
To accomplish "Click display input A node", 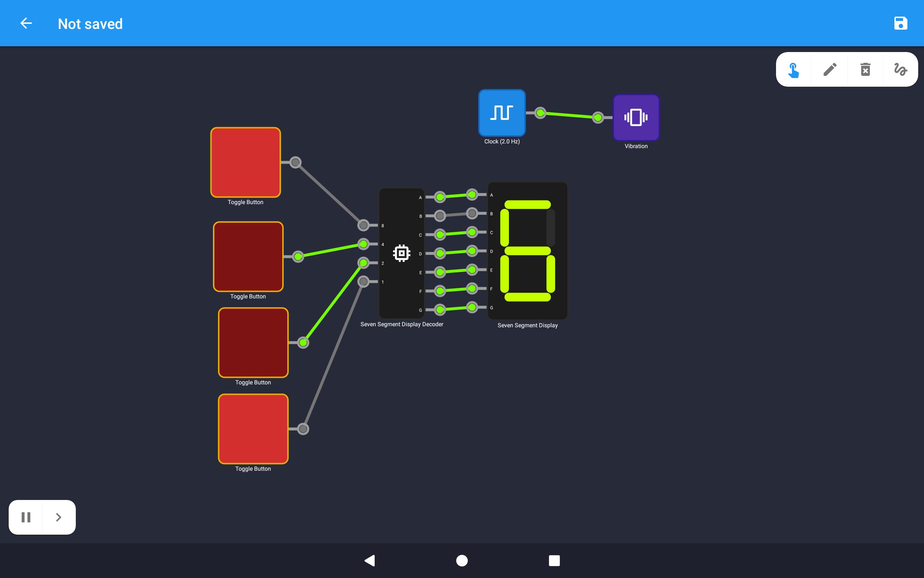I will point(472,195).
